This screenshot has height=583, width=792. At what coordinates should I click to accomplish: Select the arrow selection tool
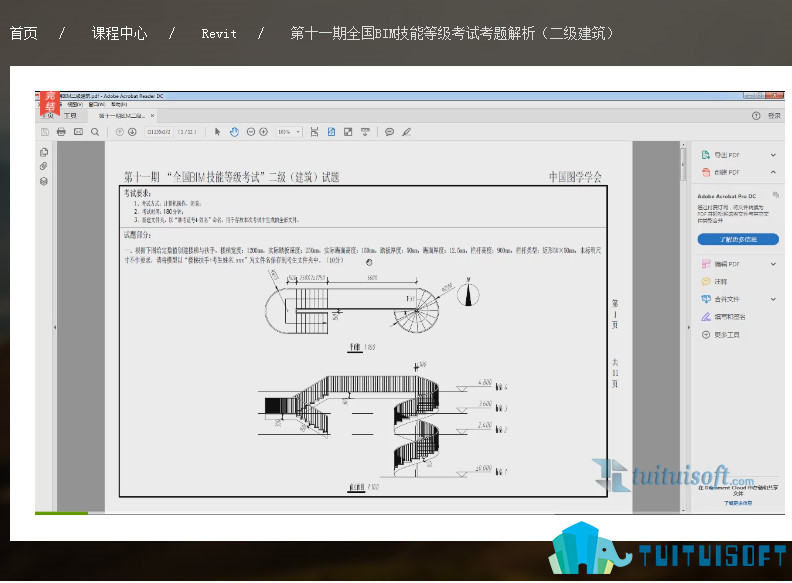pos(218,132)
